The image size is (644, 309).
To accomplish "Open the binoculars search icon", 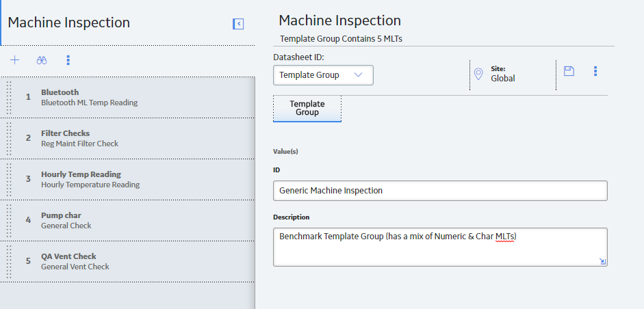I will pyautogui.click(x=42, y=60).
